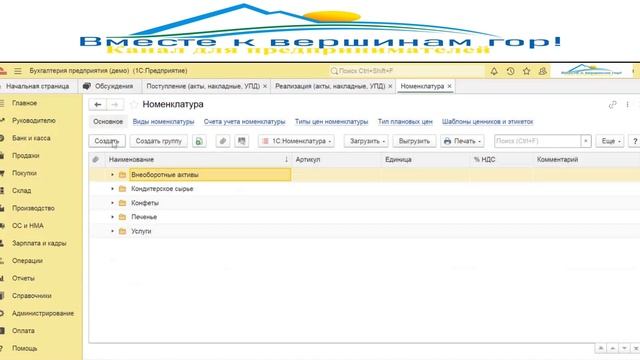Open Продажи section
The image size is (640, 360).
point(25,156)
